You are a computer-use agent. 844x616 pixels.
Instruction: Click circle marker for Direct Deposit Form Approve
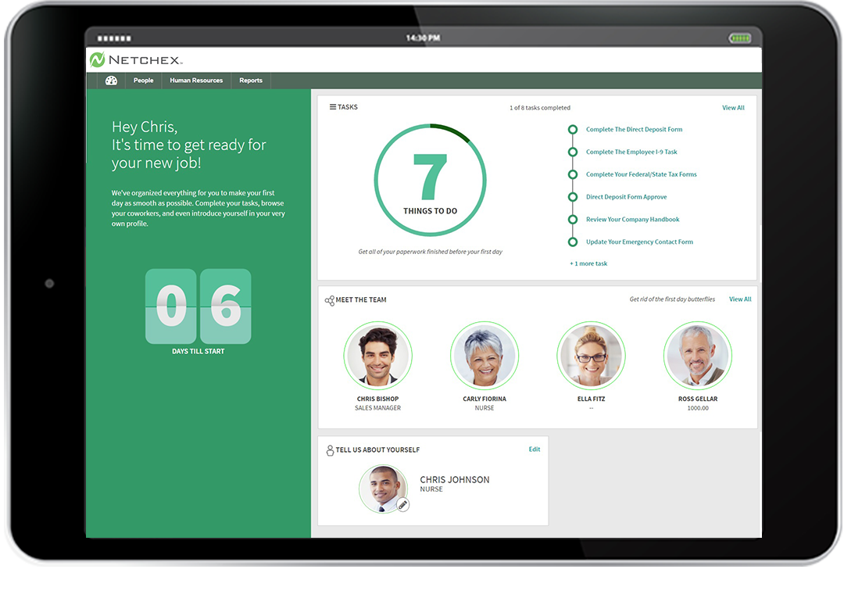coord(573,197)
